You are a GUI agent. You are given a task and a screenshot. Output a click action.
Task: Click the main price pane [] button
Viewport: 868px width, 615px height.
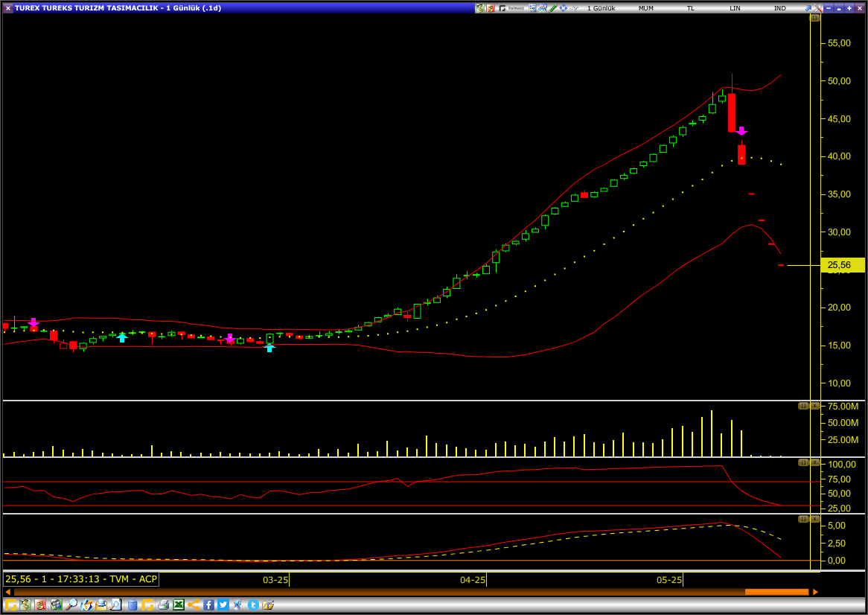point(815,18)
